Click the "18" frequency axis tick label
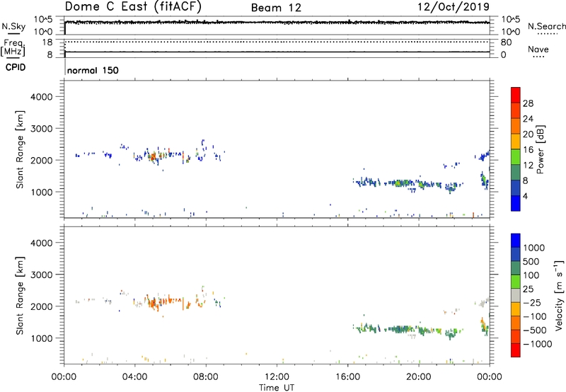This screenshot has width=566, height=392. tap(47, 42)
